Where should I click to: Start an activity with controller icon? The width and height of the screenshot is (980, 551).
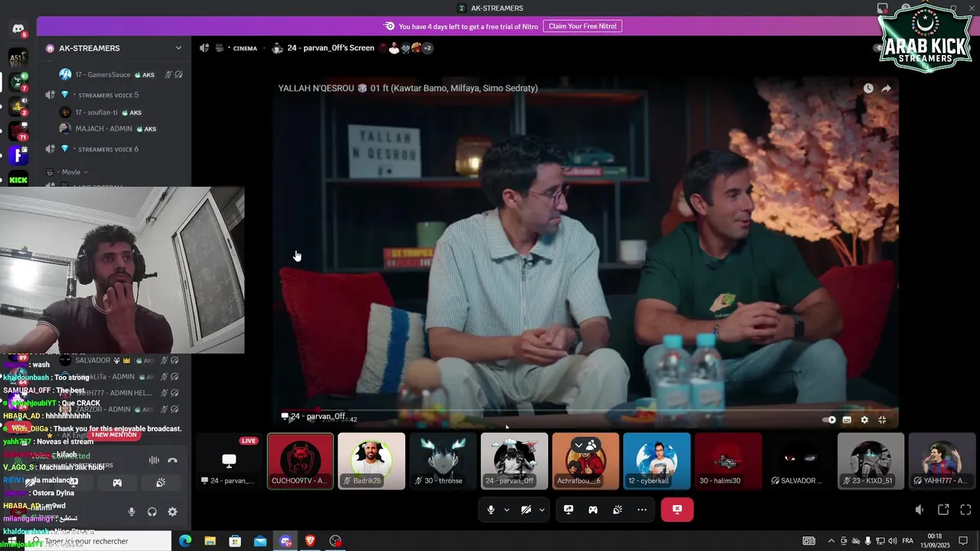point(593,510)
